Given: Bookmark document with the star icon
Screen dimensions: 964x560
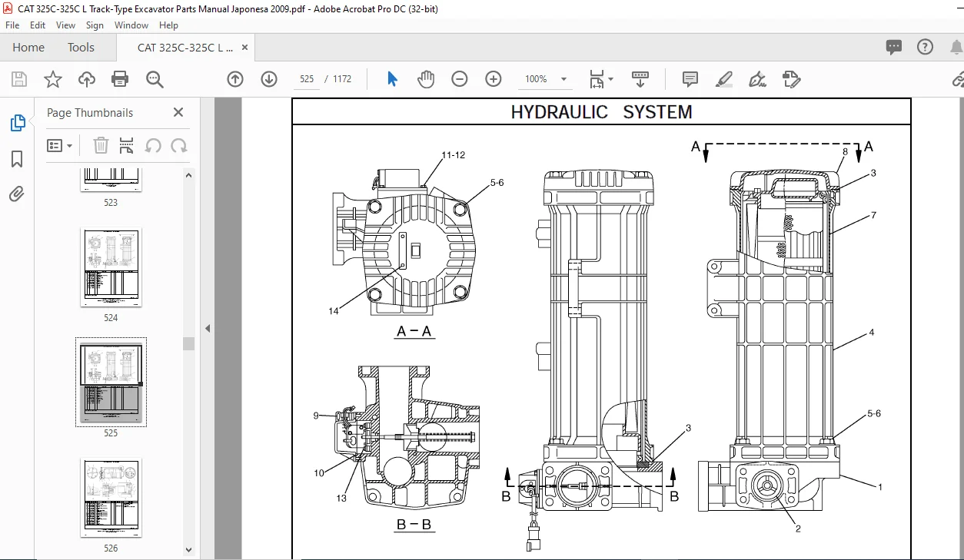Looking at the screenshot, I should click(52, 79).
